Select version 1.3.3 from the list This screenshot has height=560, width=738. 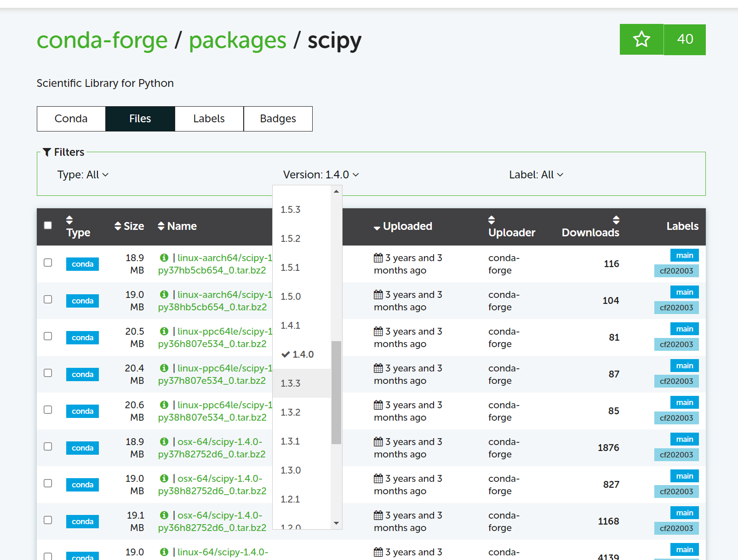302,383
